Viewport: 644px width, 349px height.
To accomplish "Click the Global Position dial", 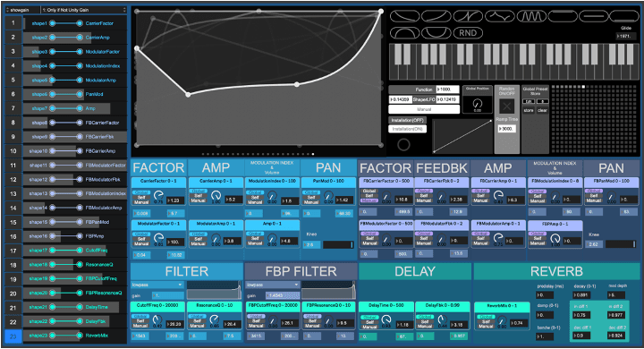I will pyautogui.click(x=478, y=104).
